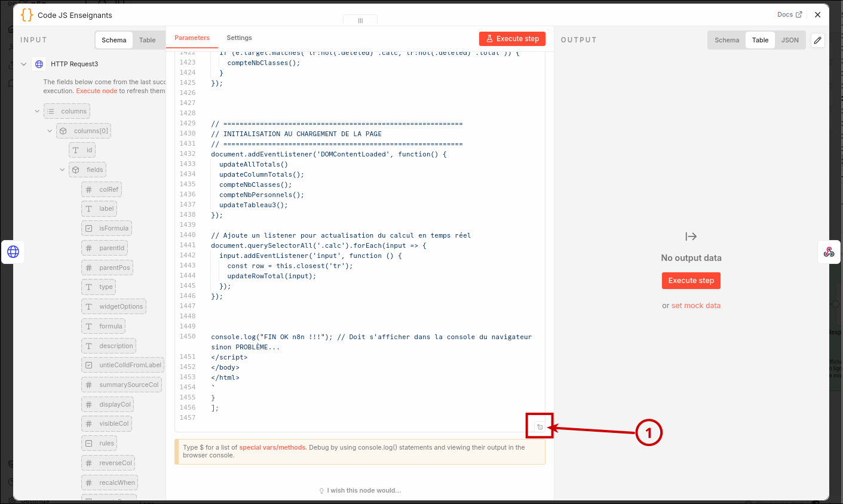Select the parentPos field
The height and width of the screenshot is (504, 843).
pyautogui.click(x=107, y=268)
